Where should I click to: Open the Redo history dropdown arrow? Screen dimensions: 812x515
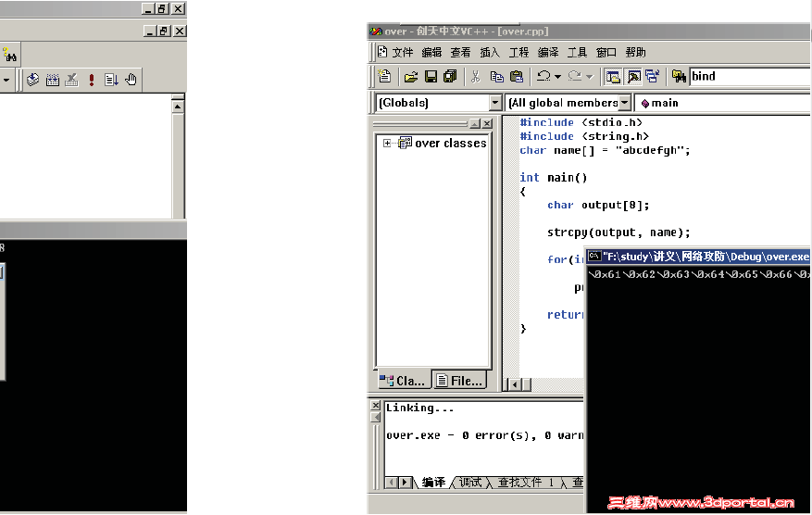[589, 77]
